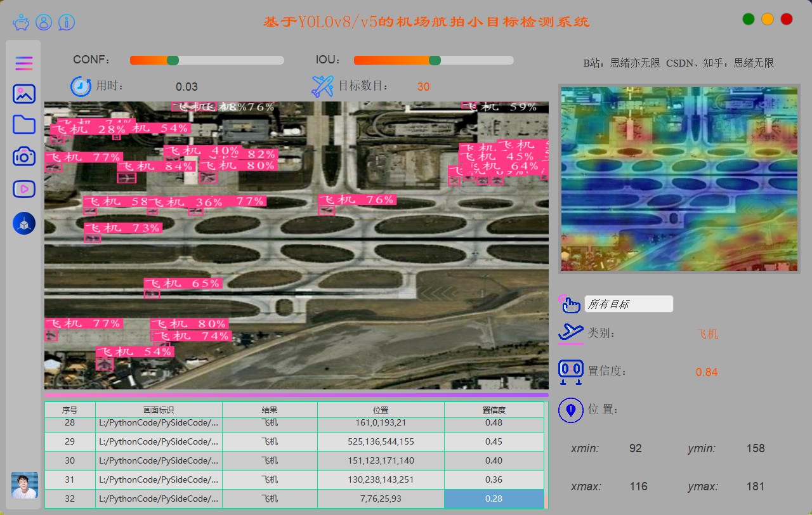This screenshot has height=515, width=812.
Task: Click the 置信度 column header
Action: pos(494,410)
